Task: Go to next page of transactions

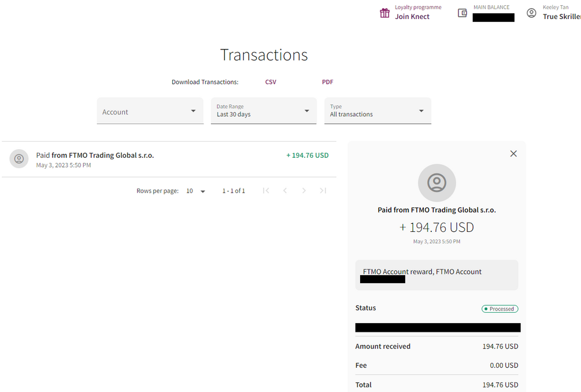Action: click(x=304, y=190)
